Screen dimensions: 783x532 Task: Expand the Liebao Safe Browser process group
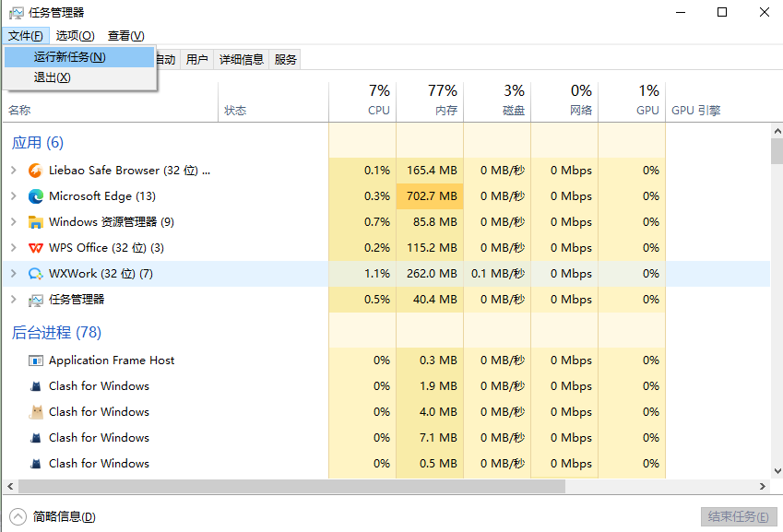click(x=13, y=171)
